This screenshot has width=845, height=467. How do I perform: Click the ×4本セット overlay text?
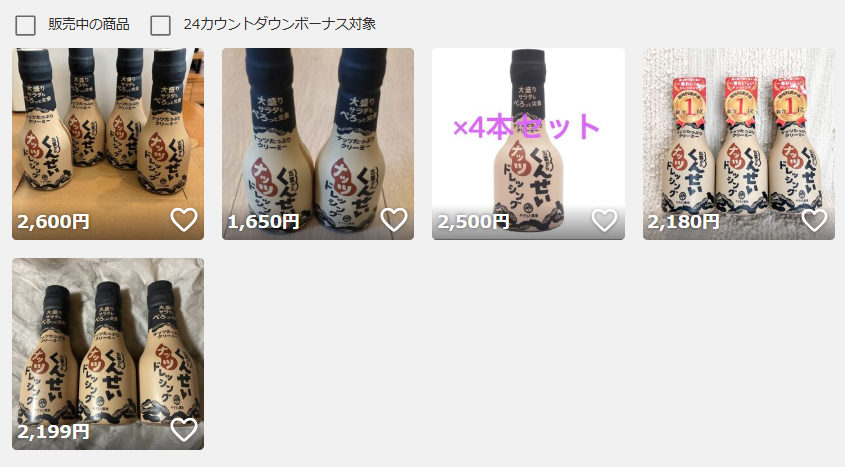tap(527, 127)
